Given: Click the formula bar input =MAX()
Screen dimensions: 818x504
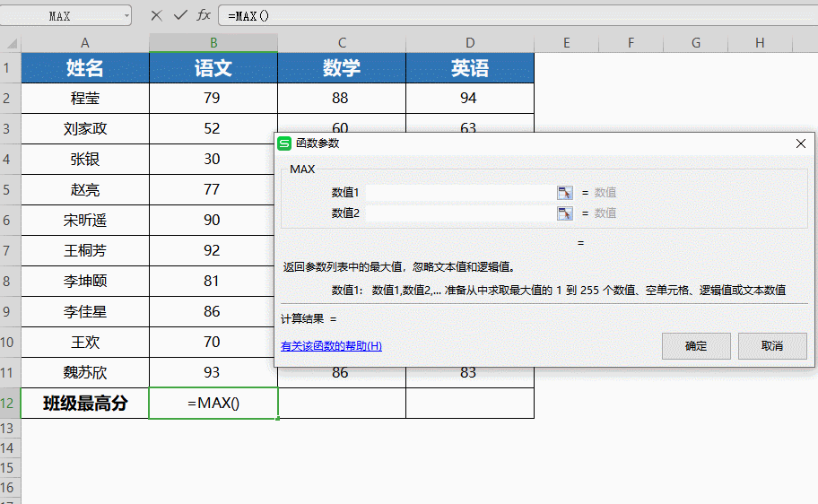Looking at the screenshot, I should click(518, 15).
